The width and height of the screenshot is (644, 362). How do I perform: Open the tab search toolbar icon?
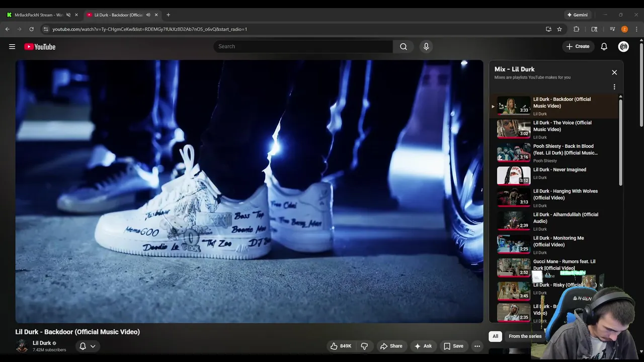click(594, 29)
